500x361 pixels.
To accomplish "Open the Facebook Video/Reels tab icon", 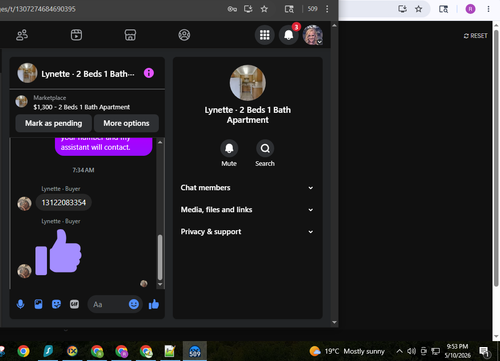I will click(76, 35).
